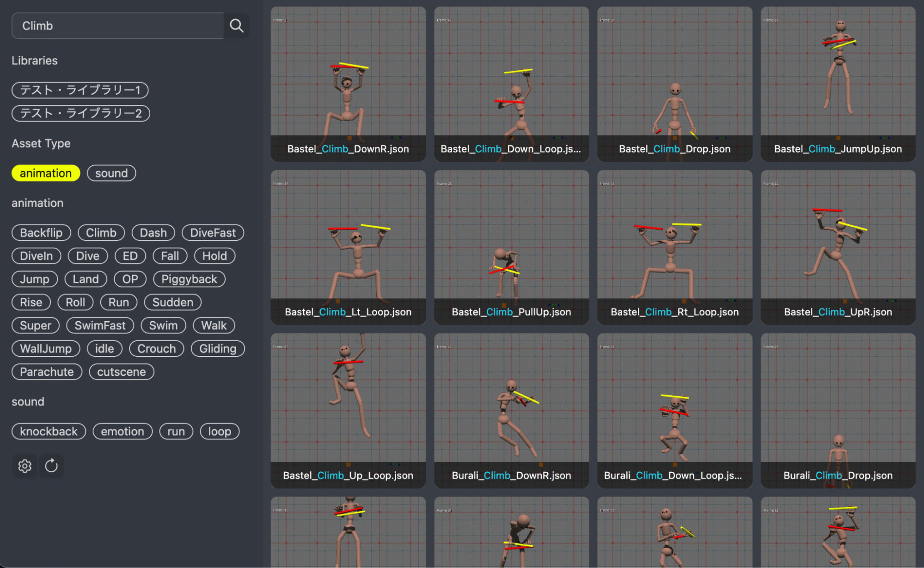Screen dimensions: 924x568
Task: Filter by the Rise tag
Action: (31, 302)
